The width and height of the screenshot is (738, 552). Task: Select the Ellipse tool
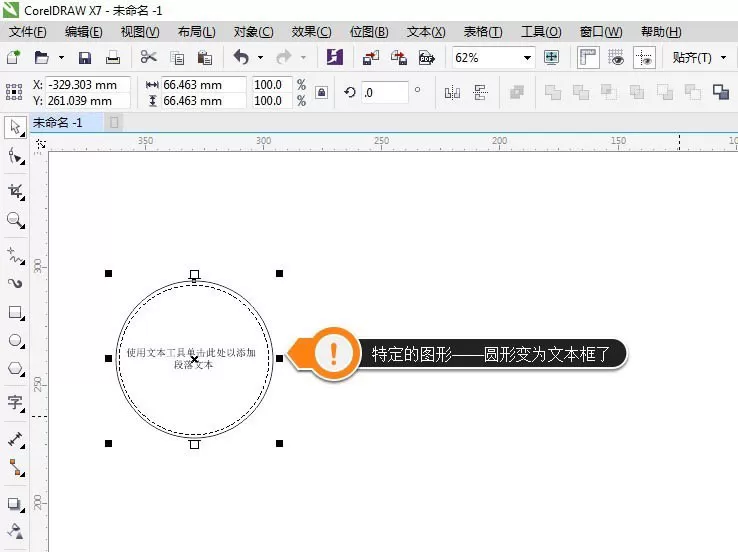tap(16, 341)
